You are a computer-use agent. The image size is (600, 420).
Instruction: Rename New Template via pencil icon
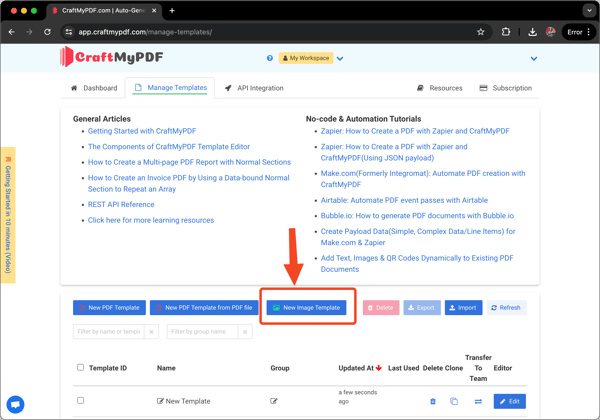[160, 401]
